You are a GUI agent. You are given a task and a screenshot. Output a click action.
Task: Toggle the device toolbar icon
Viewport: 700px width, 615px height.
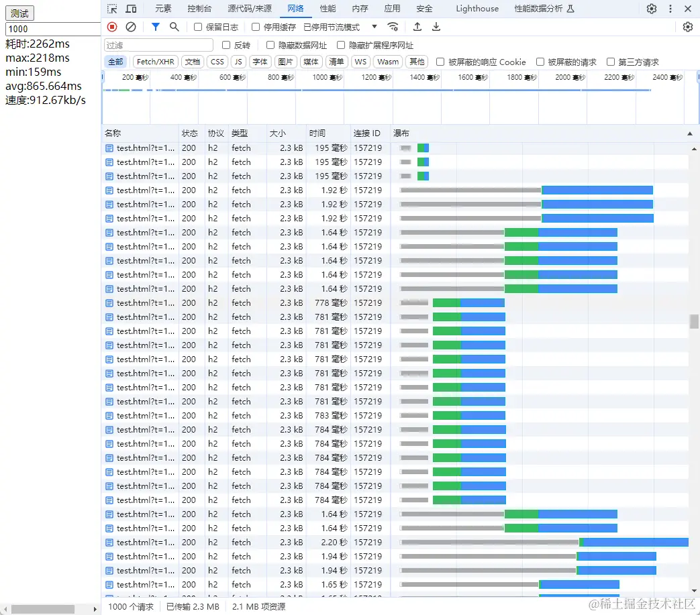point(131,9)
